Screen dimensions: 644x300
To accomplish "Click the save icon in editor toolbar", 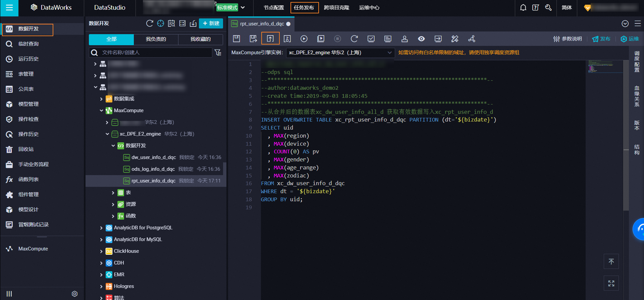I will click(237, 39).
